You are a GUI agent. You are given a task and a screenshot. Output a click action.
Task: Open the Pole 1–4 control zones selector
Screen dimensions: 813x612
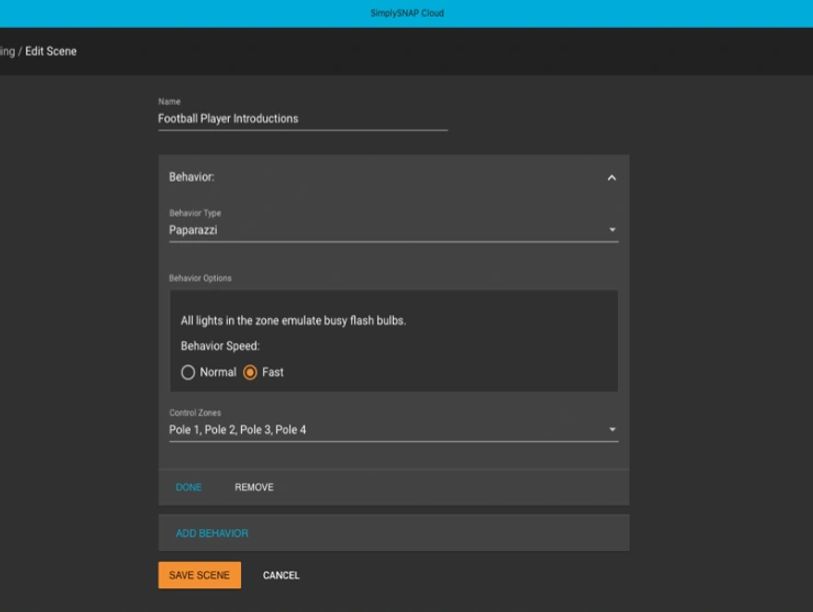click(x=380, y=430)
